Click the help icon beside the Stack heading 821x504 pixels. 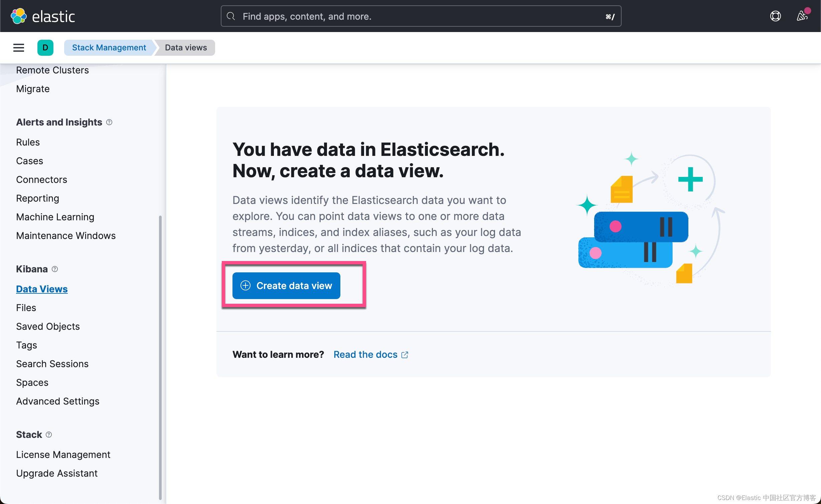point(48,435)
